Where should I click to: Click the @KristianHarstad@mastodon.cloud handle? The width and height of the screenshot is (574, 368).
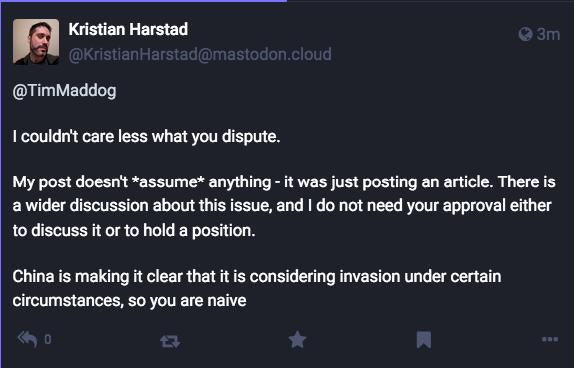click(x=200, y=54)
